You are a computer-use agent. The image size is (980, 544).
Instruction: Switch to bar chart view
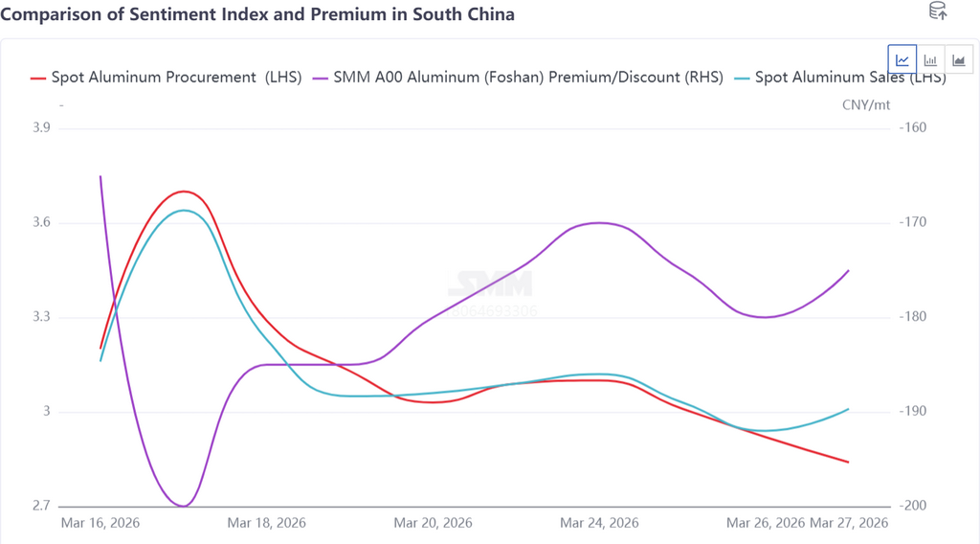[x=930, y=59]
